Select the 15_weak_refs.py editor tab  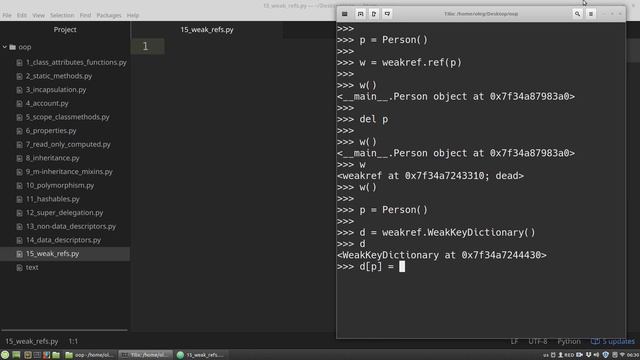point(207,29)
